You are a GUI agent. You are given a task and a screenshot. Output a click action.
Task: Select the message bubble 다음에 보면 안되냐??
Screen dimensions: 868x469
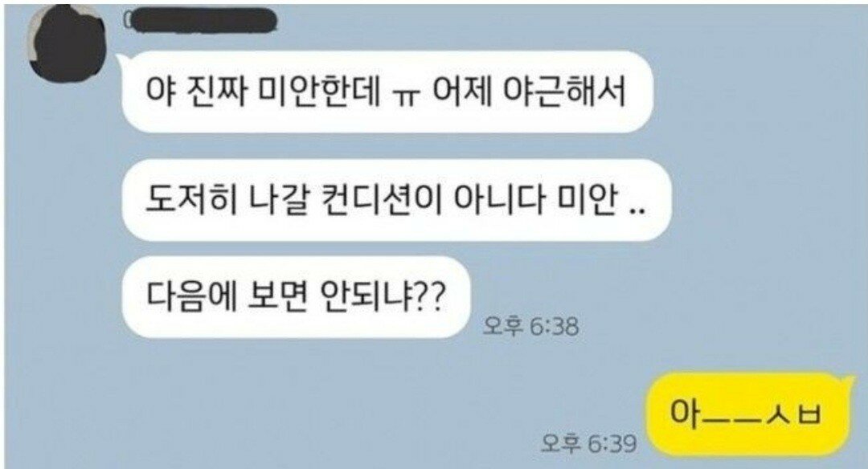tap(296, 297)
